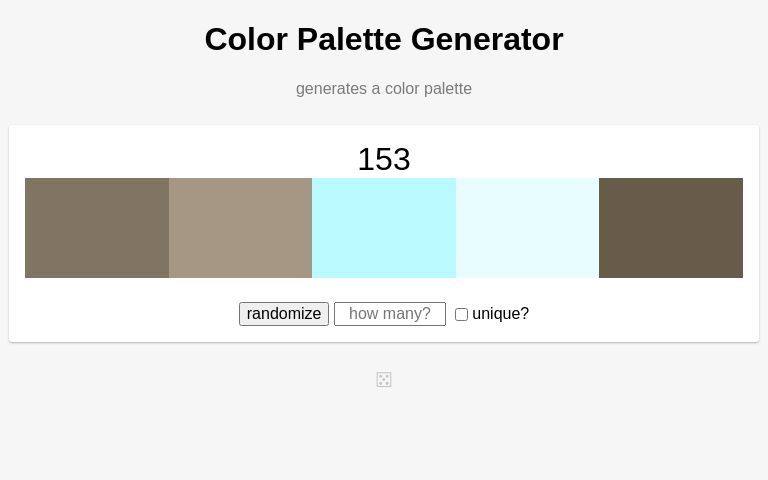
Task: Select the dark olive-brown last swatch
Action: 671,228
